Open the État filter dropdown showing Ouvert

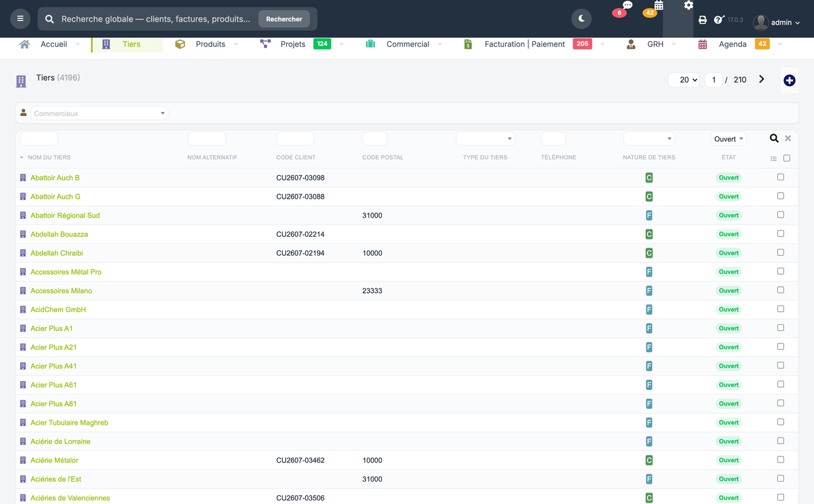click(x=729, y=138)
